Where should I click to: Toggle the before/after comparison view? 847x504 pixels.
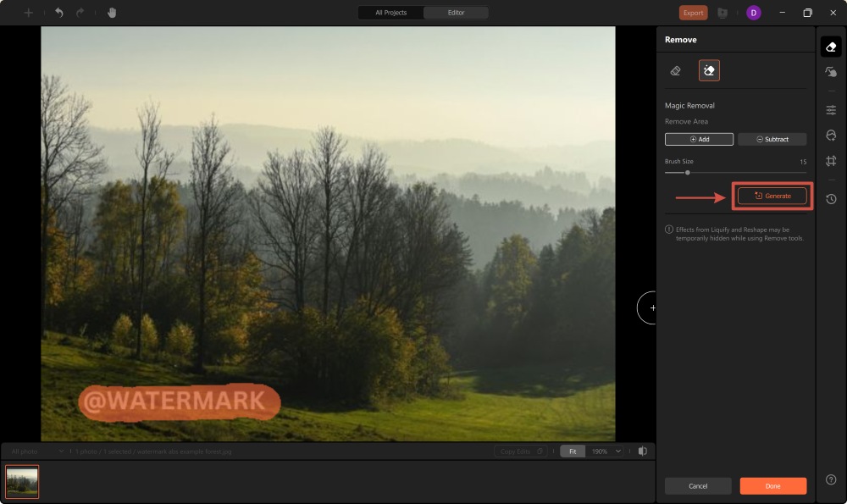(x=641, y=451)
